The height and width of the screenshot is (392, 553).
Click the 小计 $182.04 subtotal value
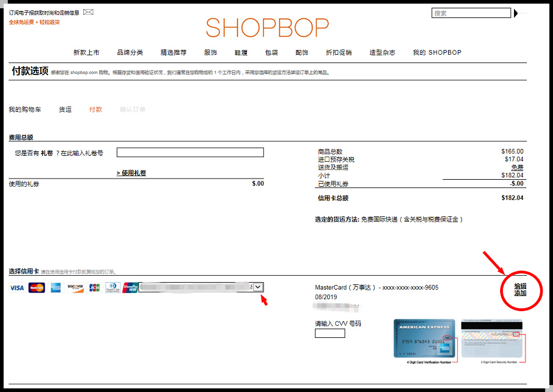512,176
